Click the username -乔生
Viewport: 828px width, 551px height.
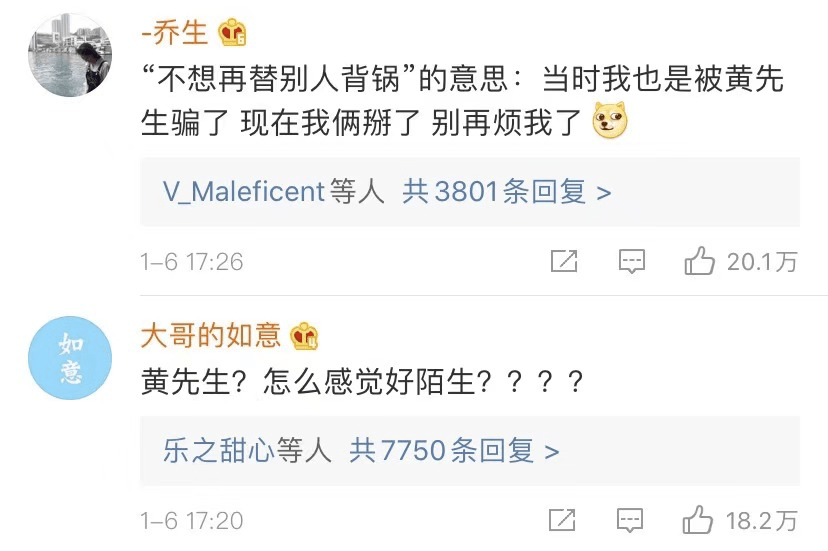point(174,33)
